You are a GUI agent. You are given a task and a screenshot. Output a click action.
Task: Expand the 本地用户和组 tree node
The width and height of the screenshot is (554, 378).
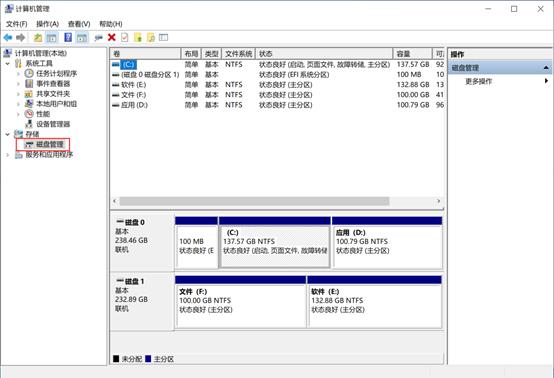[x=18, y=104]
